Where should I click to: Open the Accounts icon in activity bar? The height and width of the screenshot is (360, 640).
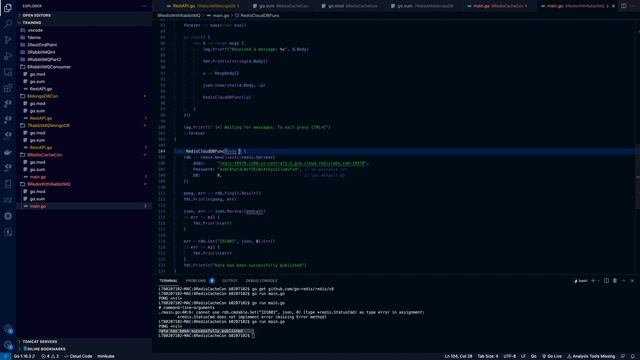coord(8,329)
